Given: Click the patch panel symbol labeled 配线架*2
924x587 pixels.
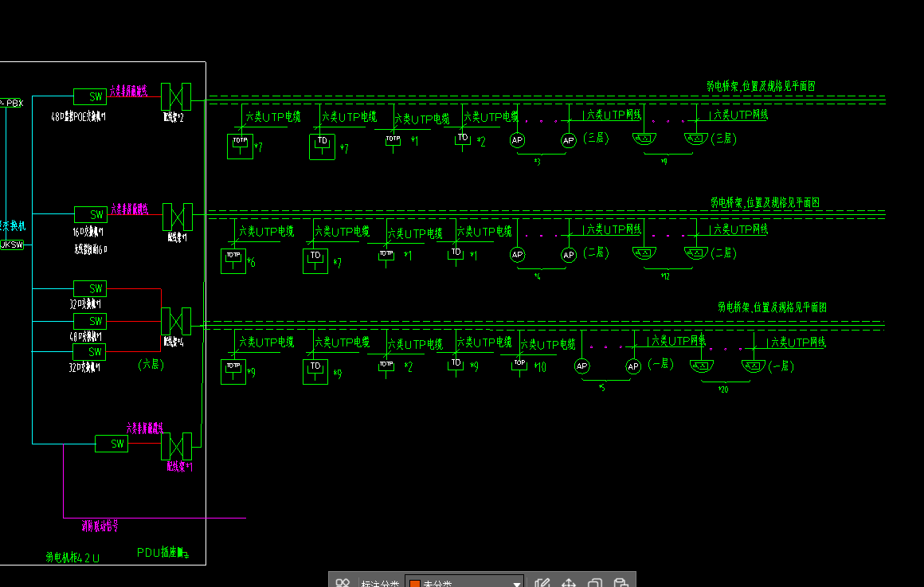Looking at the screenshot, I should coord(176,96).
